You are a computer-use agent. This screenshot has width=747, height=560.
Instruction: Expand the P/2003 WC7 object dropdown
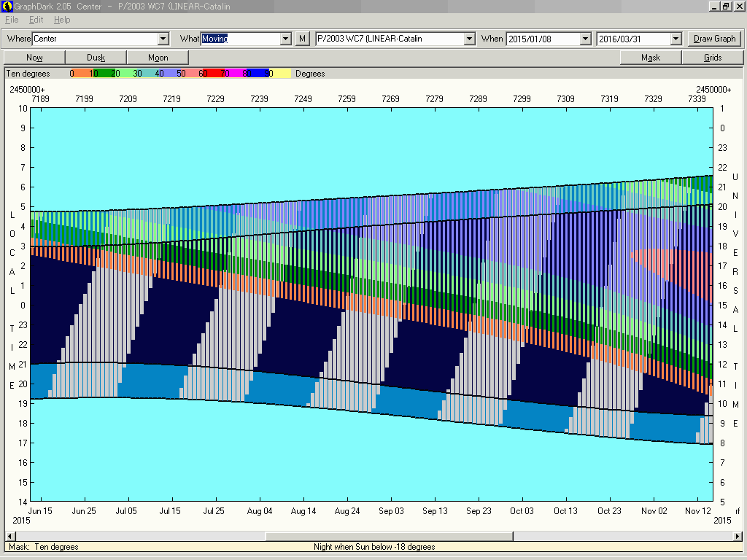tap(469, 39)
